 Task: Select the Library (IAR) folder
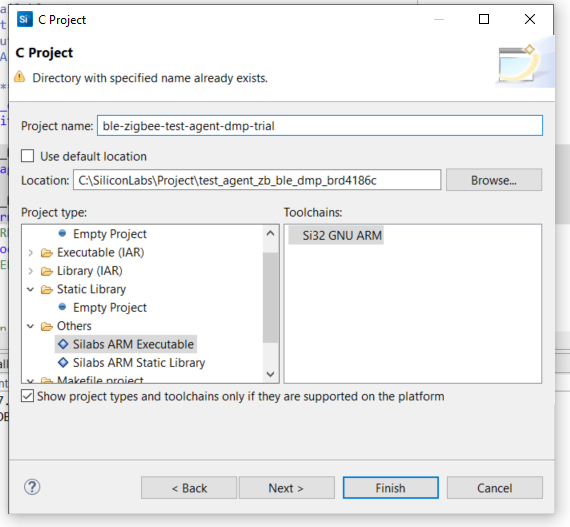89,271
